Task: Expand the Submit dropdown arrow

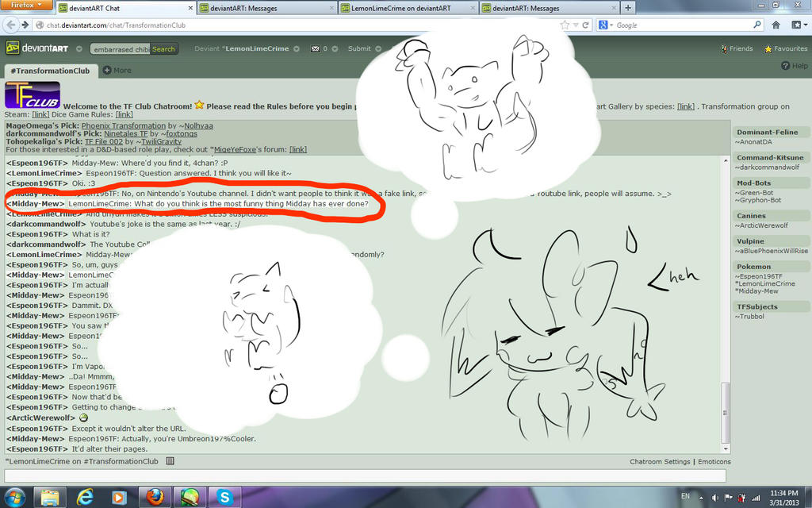Action: point(378,48)
